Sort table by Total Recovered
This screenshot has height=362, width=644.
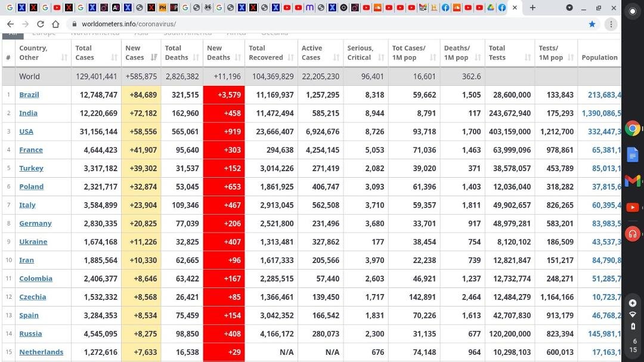(271, 52)
